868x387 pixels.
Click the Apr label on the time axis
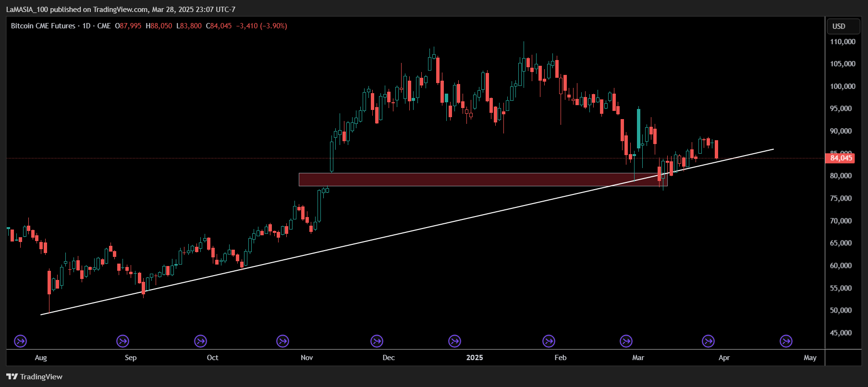click(724, 358)
